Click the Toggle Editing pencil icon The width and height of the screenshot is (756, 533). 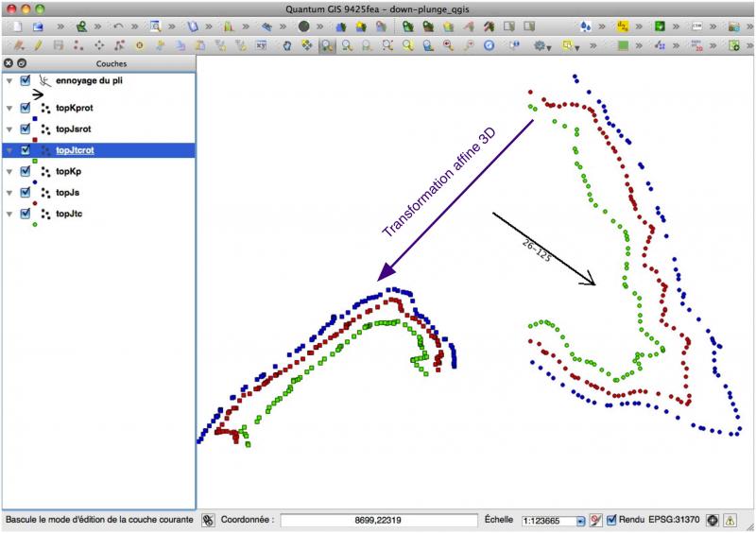click(38, 44)
